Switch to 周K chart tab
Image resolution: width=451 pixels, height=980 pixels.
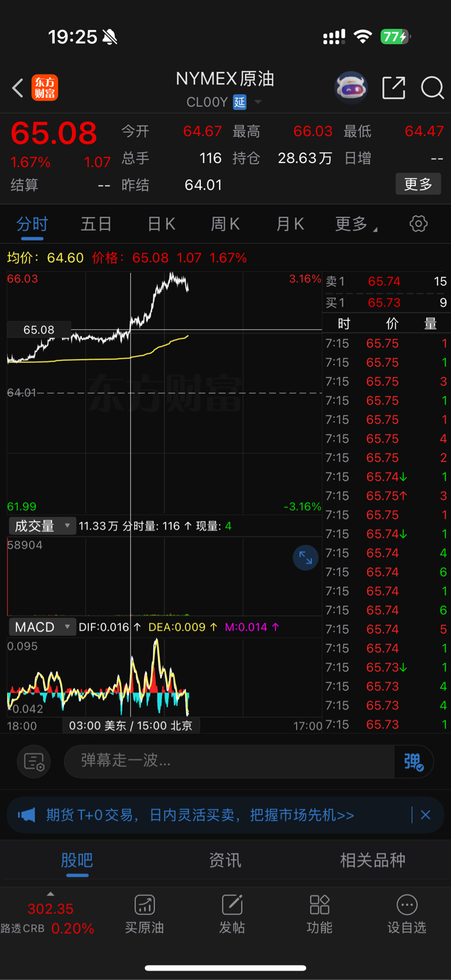(x=225, y=224)
